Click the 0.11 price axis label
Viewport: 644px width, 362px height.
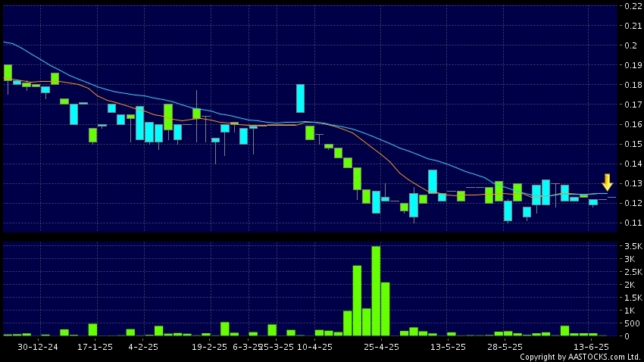633,223
